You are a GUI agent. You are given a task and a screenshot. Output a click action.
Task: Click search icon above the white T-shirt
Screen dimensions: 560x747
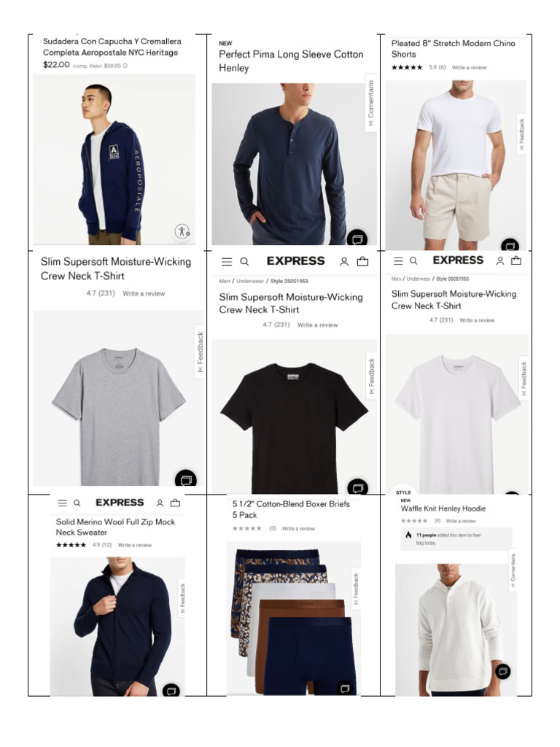(x=413, y=260)
